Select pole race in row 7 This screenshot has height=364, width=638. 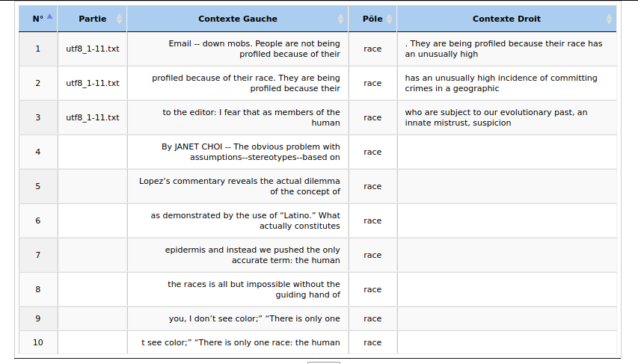click(372, 255)
